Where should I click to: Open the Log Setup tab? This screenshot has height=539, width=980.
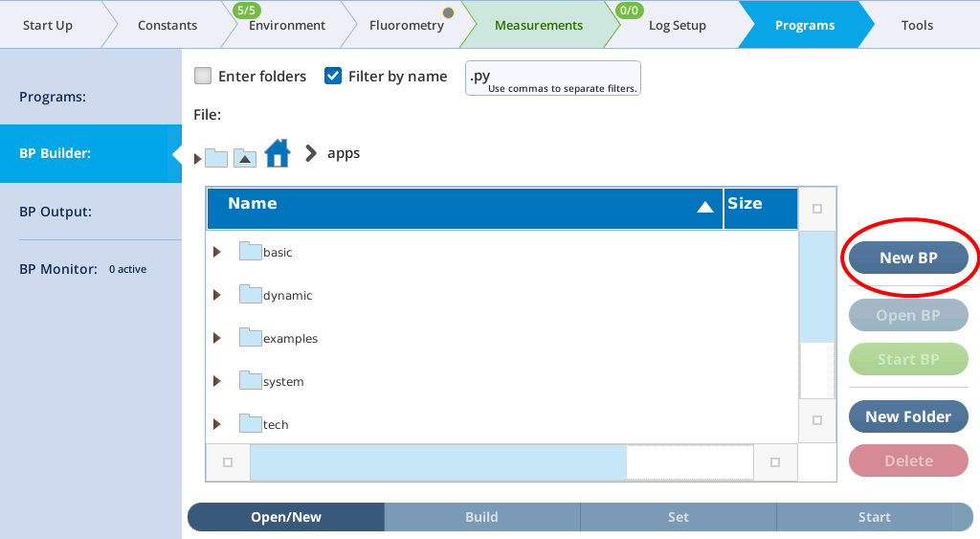pyautogui.click(x=677, y=25)
